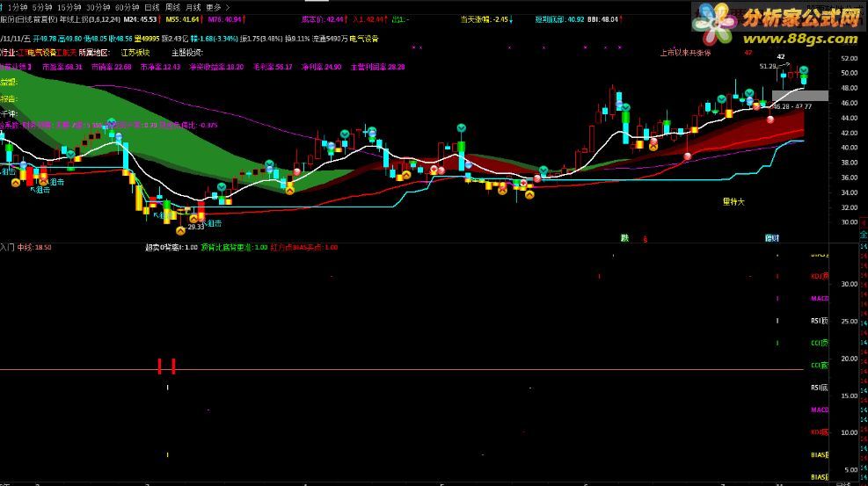Switch to the 5分钟 chart period tab

pyautogui.click(x=42, y=7)
